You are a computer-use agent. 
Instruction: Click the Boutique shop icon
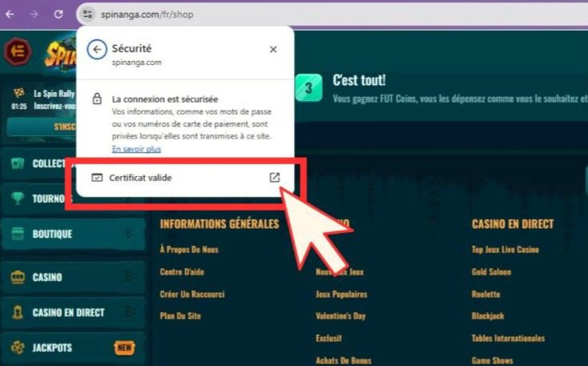(x=18, y=234)
